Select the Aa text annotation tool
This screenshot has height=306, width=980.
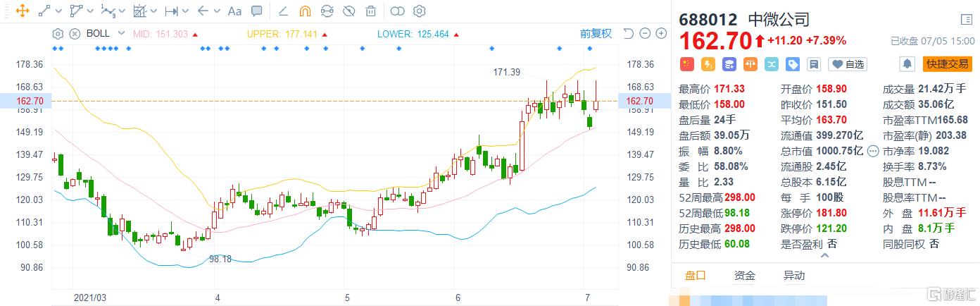pos(234,11)
